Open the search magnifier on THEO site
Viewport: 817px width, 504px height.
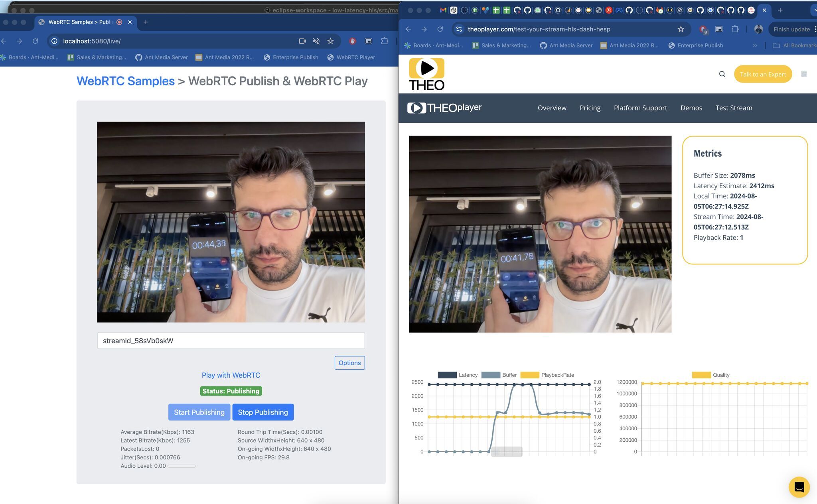pyautogui.click(x=722, y=74)
